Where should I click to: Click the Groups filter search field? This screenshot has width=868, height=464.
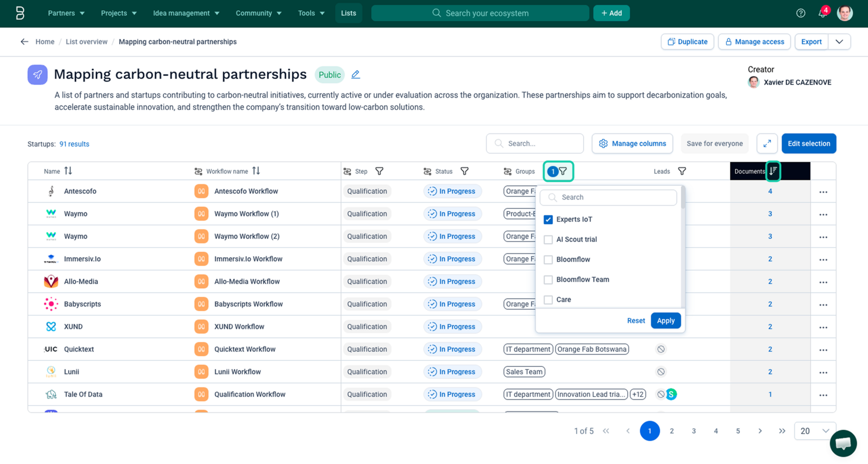click(x=608, y=198)
